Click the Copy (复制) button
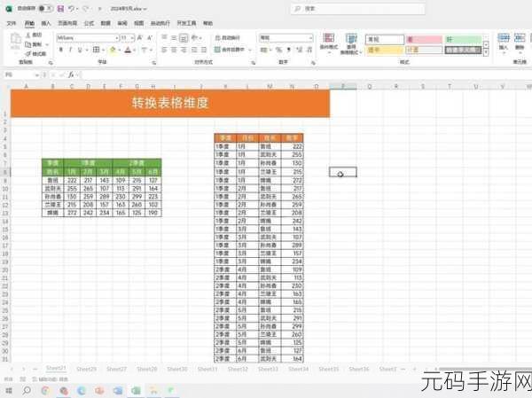Image resolution: width=532 pixels, height=398 pixels. tap(34, 44)
